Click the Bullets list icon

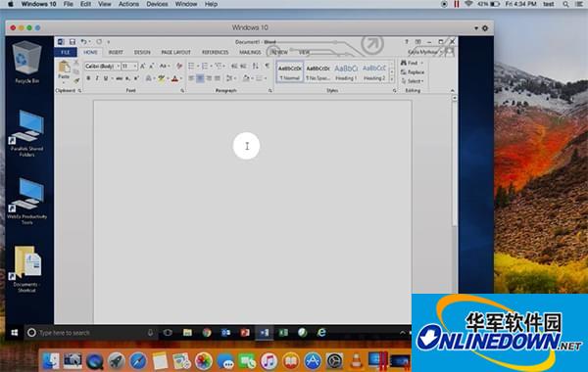click(192, 66)
